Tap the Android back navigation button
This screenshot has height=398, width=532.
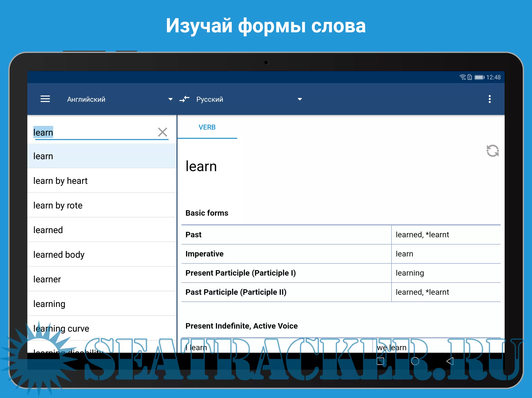coord(450,361)
